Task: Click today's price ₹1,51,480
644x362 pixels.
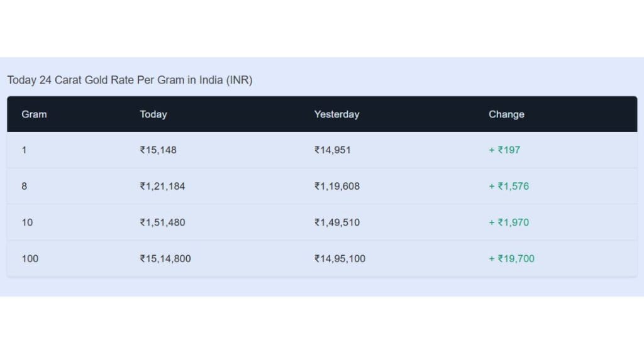Action: 162,222
